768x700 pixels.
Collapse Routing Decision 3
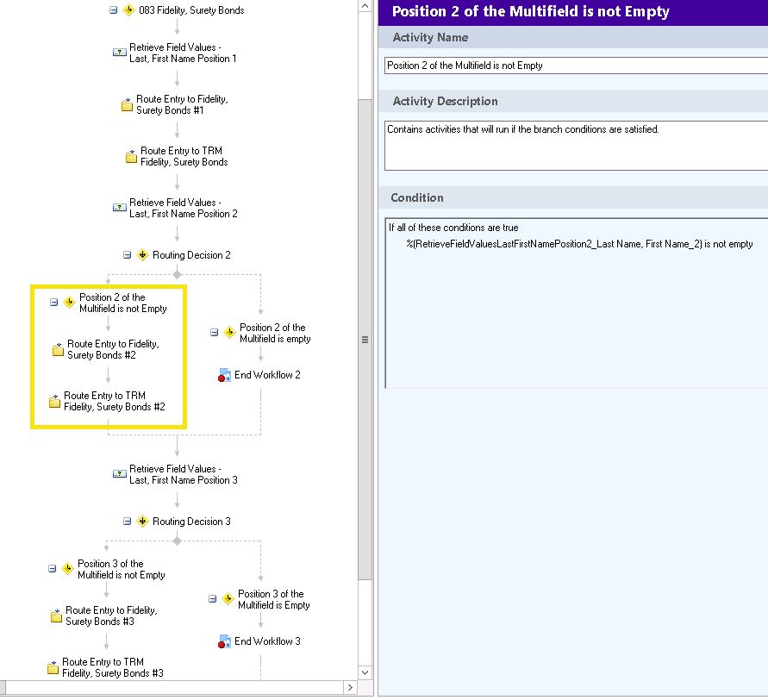(x=127, y=522)
